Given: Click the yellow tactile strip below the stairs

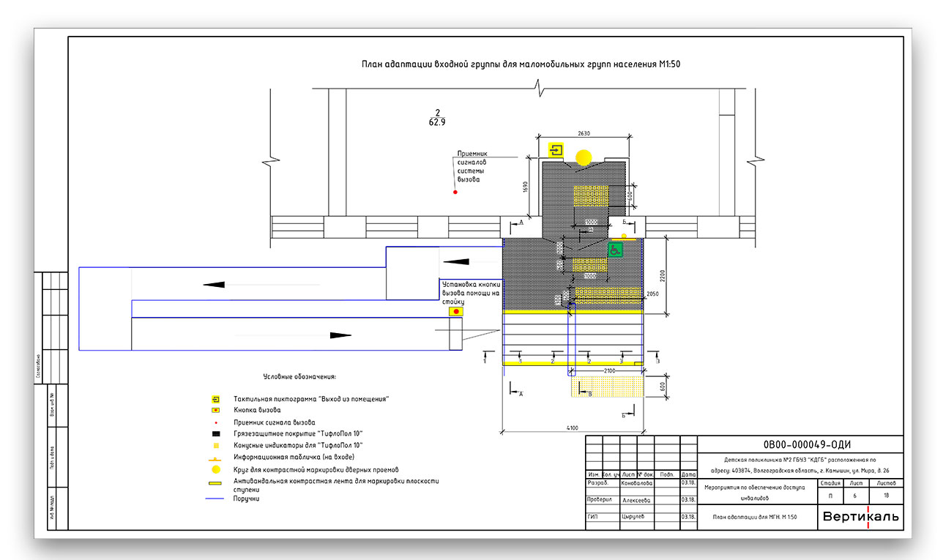Looking at the screenshot, I should pyautogui.click(x=607, y=387).
